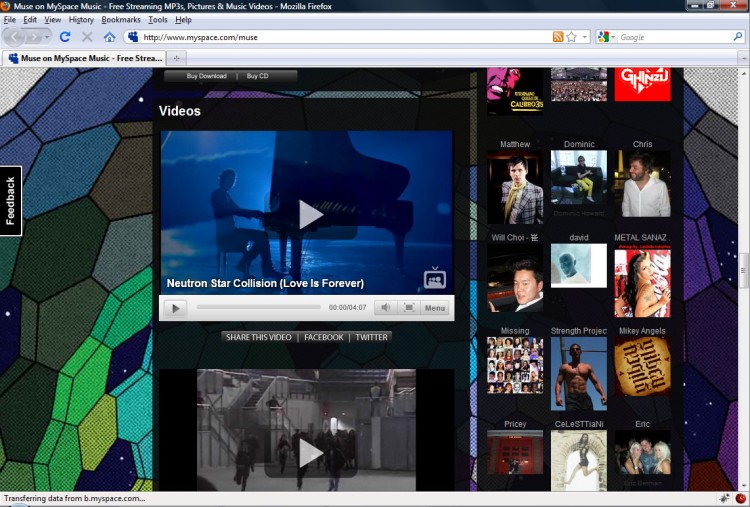Open the list all tabs dropdown

[x=744, y=58]
